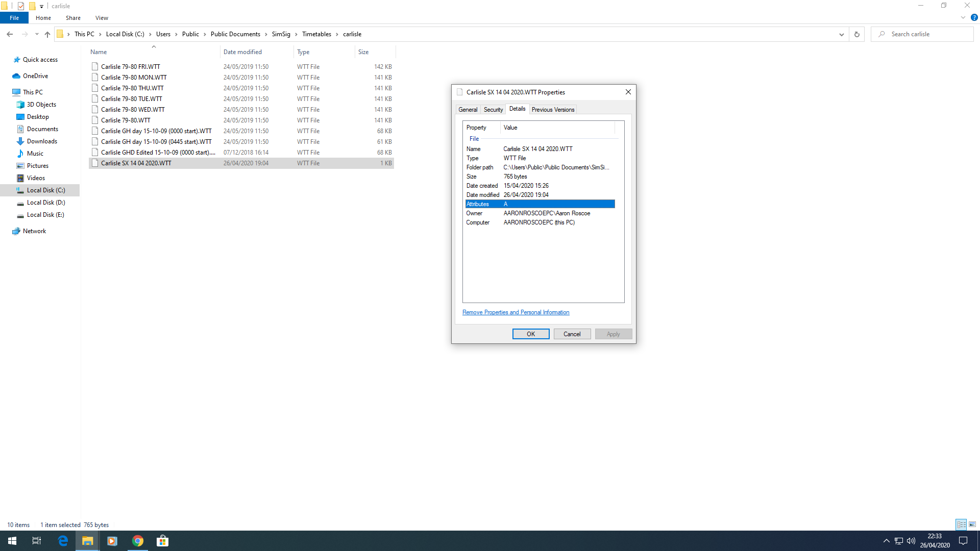
Task: Open Home ribbon tab
Action: 43,18
